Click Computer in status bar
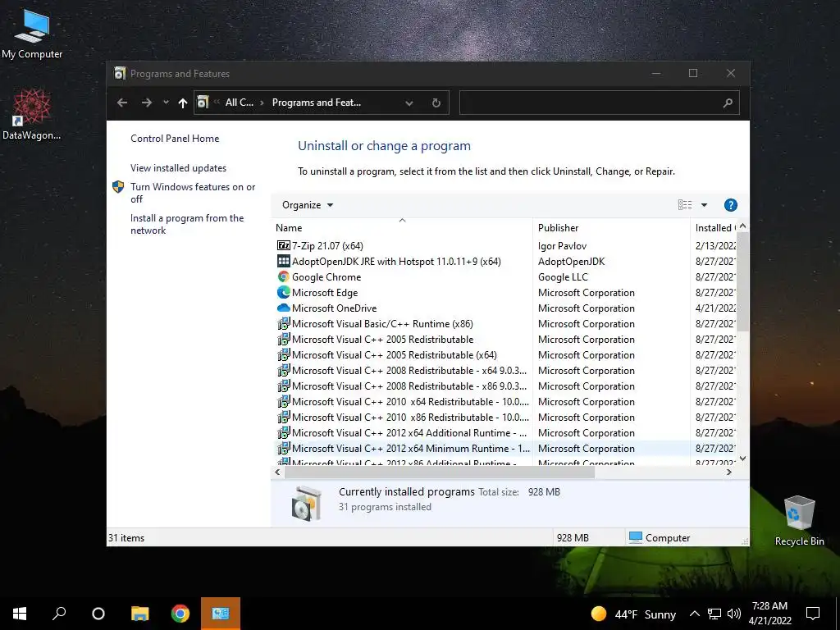840x630 pixels. coord(660,537)
